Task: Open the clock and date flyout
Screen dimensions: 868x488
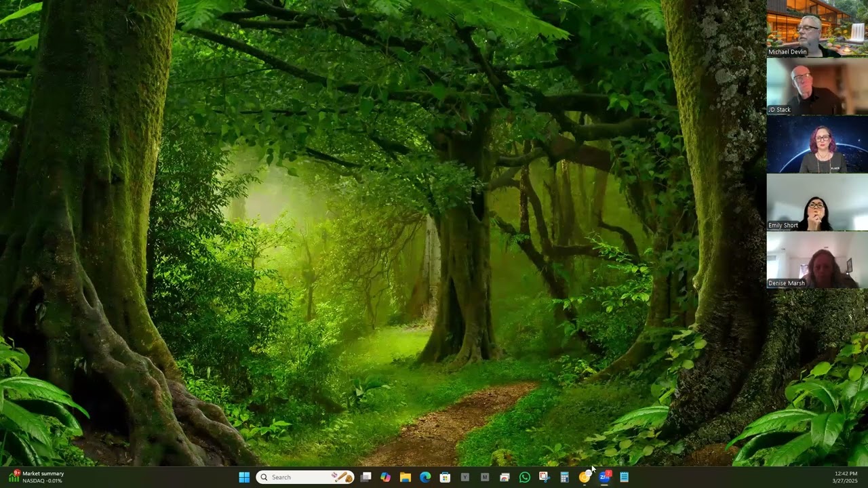Action: point(845,477)
